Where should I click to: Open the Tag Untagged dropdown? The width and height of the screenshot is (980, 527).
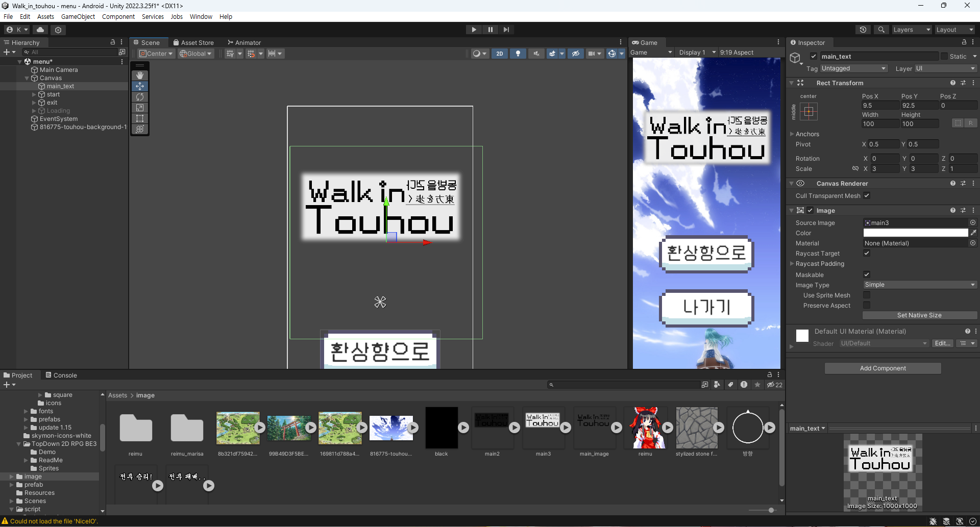coord(854,68)
